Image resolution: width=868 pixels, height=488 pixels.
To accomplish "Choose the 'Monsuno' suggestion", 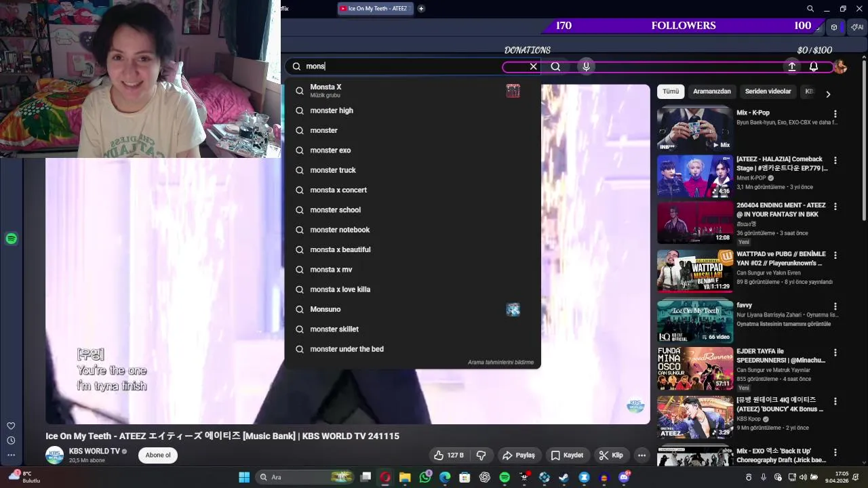I will [412, 309].
